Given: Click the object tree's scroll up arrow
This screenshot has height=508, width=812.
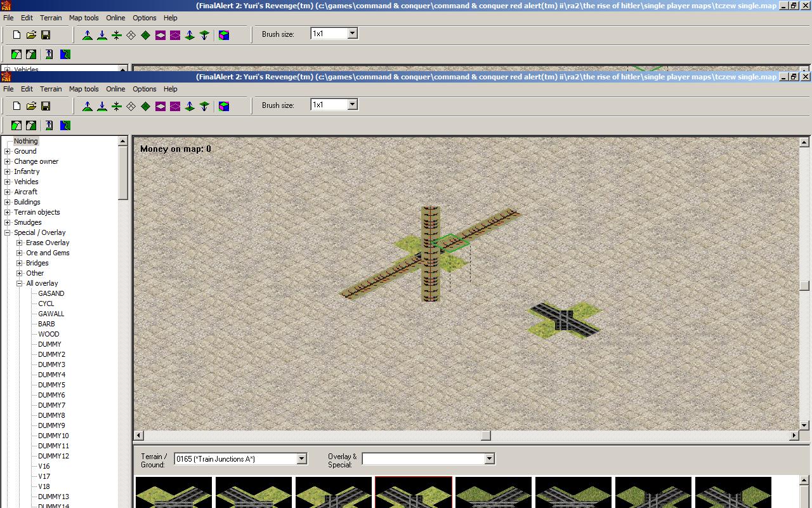Looking at the screenshot, I should 123,141.
